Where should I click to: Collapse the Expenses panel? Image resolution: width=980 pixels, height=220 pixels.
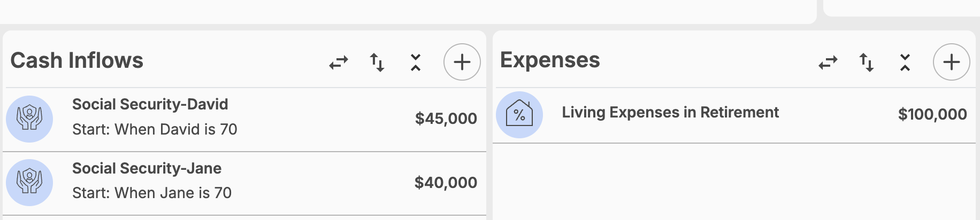pos(905,62)
